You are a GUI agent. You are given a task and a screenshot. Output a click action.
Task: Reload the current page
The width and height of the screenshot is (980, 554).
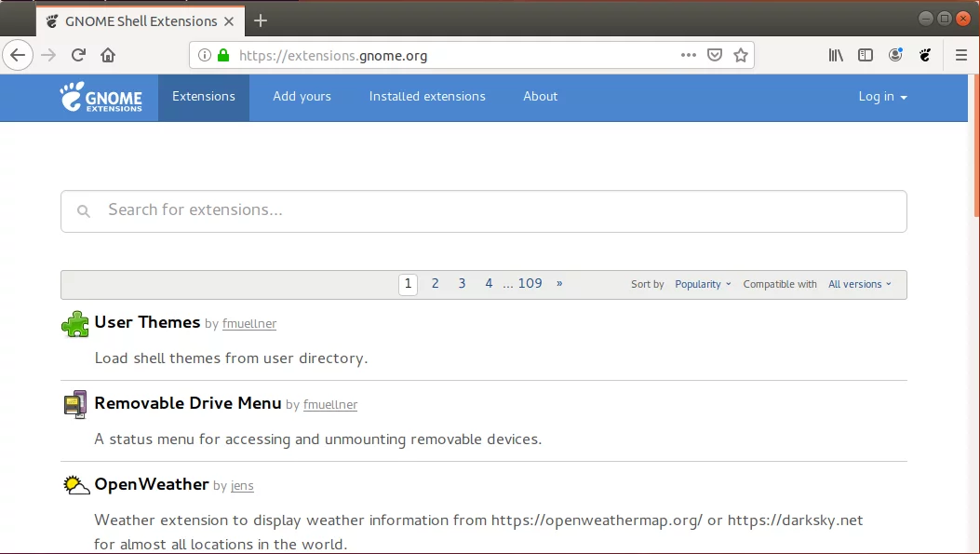78,55
